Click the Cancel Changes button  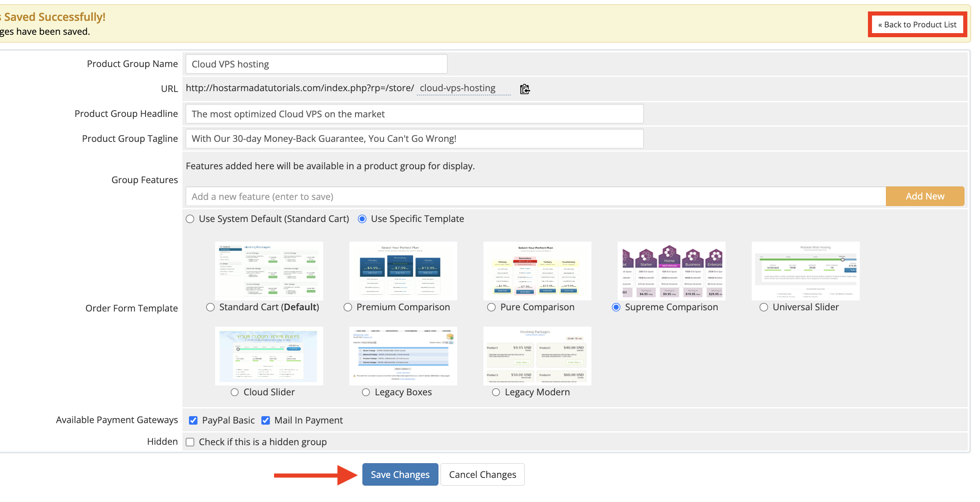[x=483, y=475]
